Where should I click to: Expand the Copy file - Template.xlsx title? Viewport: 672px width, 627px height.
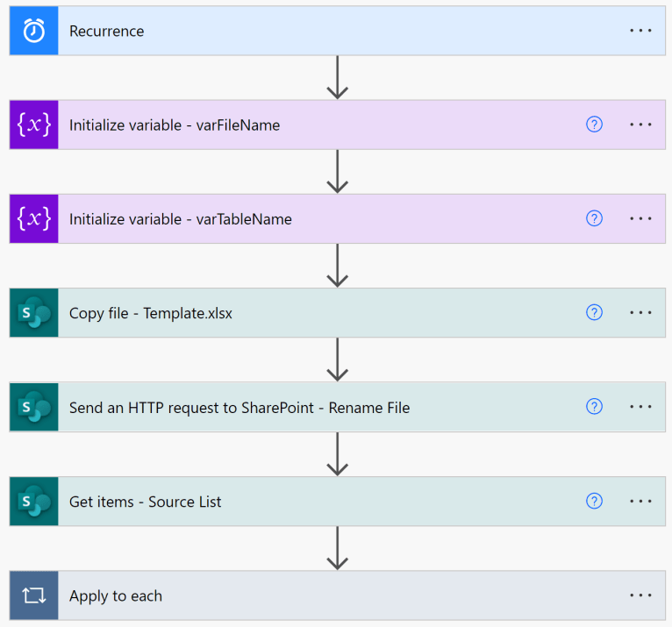pos(151,313)
